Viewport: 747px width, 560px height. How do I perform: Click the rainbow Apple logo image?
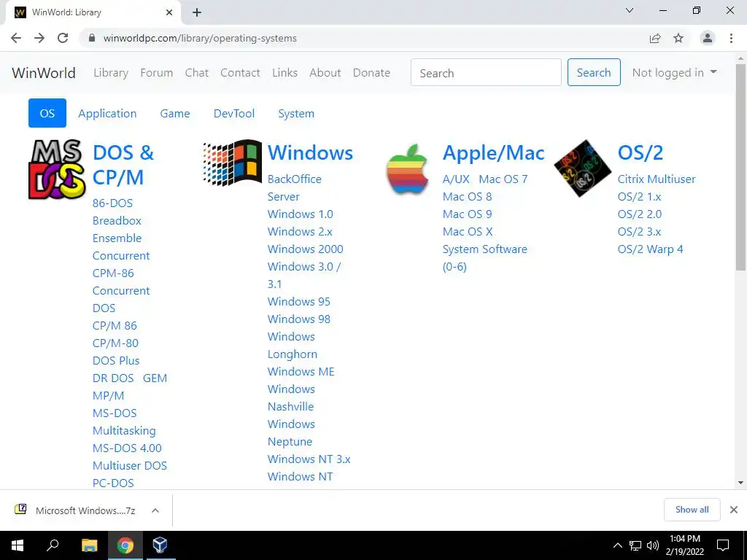click(x=407, y=169)
